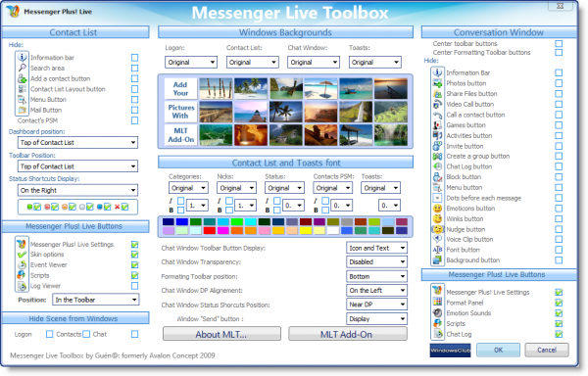Pick the red swatch in bottom palette row

(210, 231)
